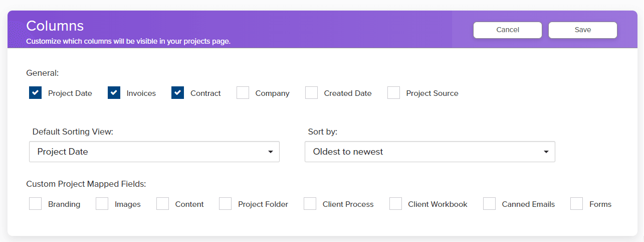Screen dimensions: 644x242
Task: Tick the Project Folder checkbox
Action: pos(226,204)
